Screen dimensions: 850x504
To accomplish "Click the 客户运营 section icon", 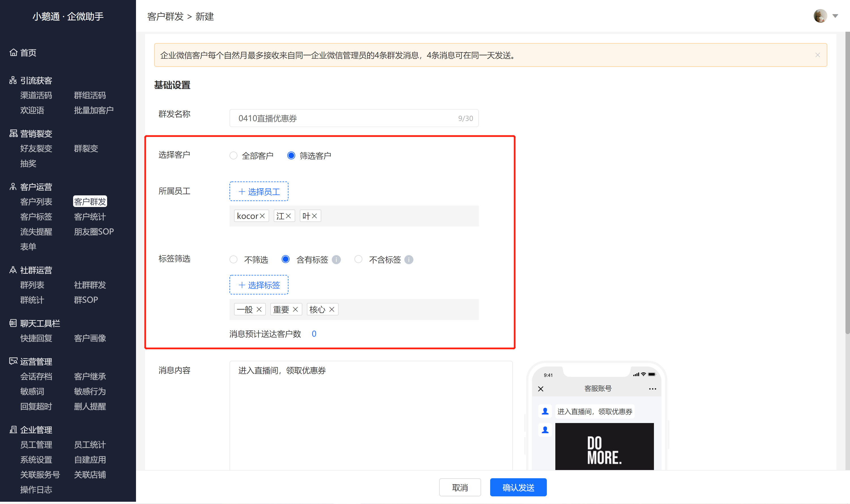I will (x=13, y=187).
